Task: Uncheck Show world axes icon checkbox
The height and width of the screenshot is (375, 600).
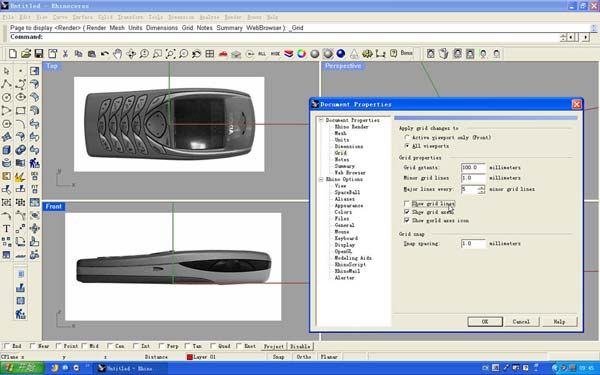Action: [406, 220]
